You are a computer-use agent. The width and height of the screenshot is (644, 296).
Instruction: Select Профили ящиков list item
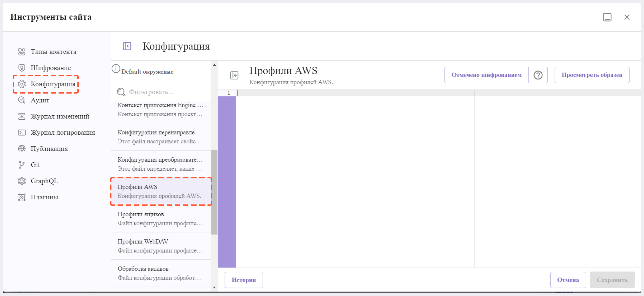(x=161, y=219)
